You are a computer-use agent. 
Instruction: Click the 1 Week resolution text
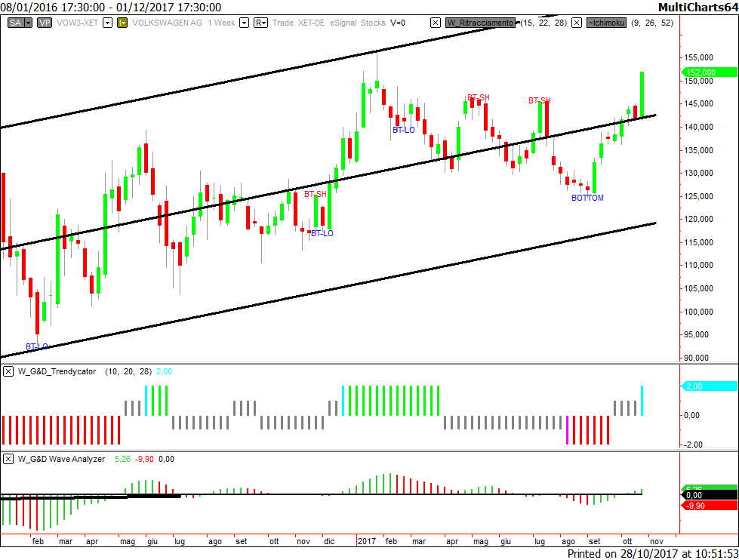point(221,23)
